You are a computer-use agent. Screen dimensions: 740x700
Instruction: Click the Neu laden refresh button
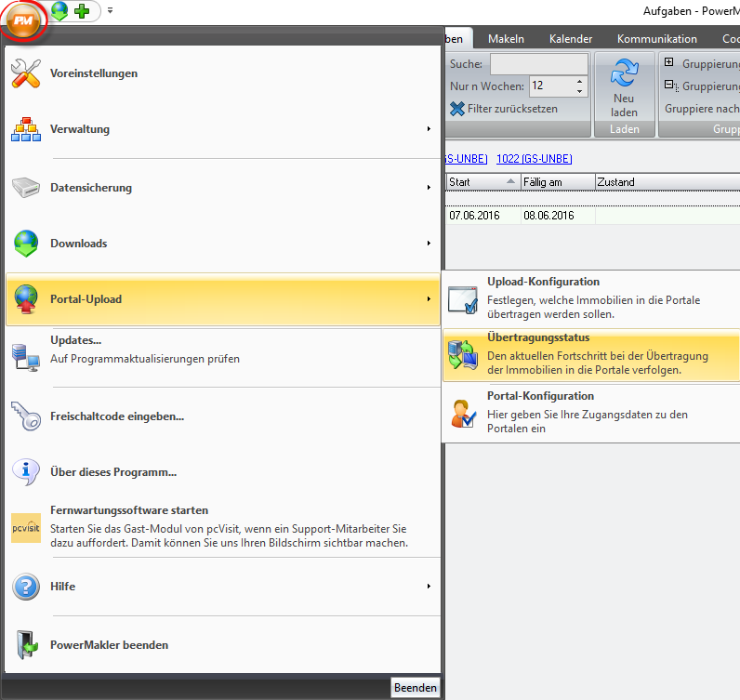point(625,87)
